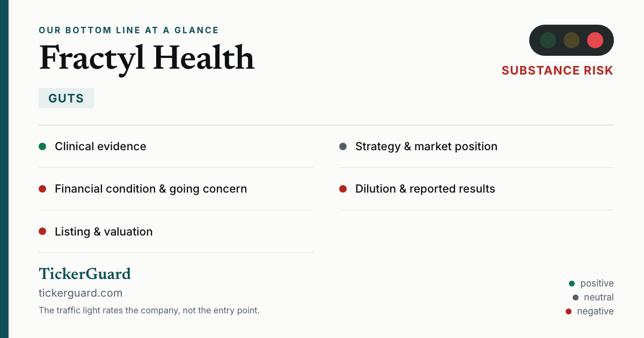Image resolution: width=644 pixels, height=338 pixels.
Task: Select the GUTS ticker tag
Action: [x=66, y=98]
